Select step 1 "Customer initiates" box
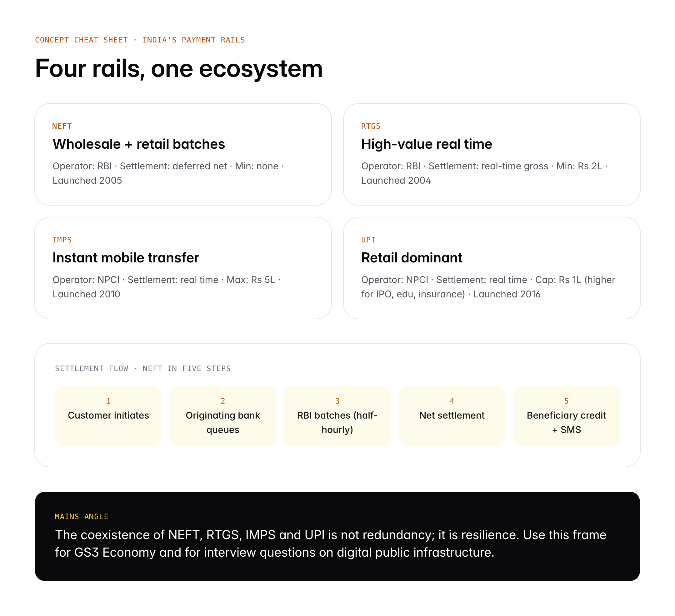The image size is (675, 616). click(108, 416)
